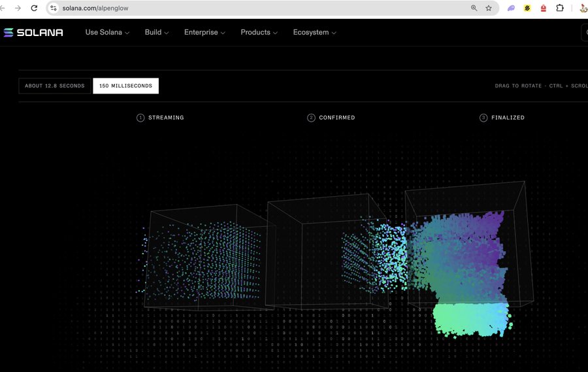Click the step 1 circle next to Streaming
The height and width of the screenshot is (372, 588).
pyautogui.click(x=140, y=118)
